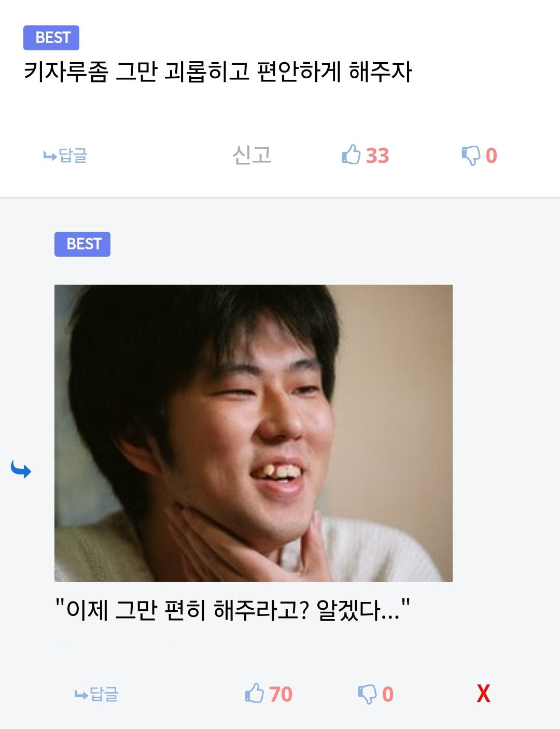The height and width of the screenshot is (729, 560).
Task: Click the dislike count 0 on reply
Action: [x=388, y=694]
